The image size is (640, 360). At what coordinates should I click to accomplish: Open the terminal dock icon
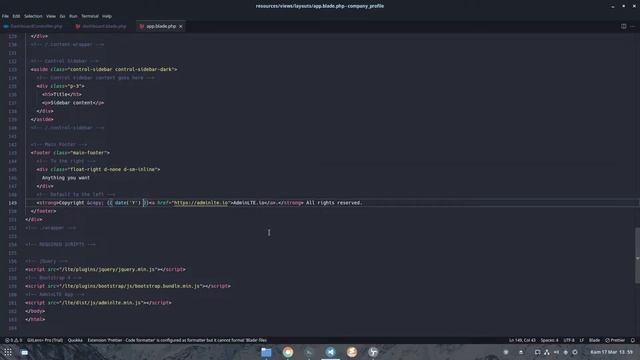pos(309,352)
